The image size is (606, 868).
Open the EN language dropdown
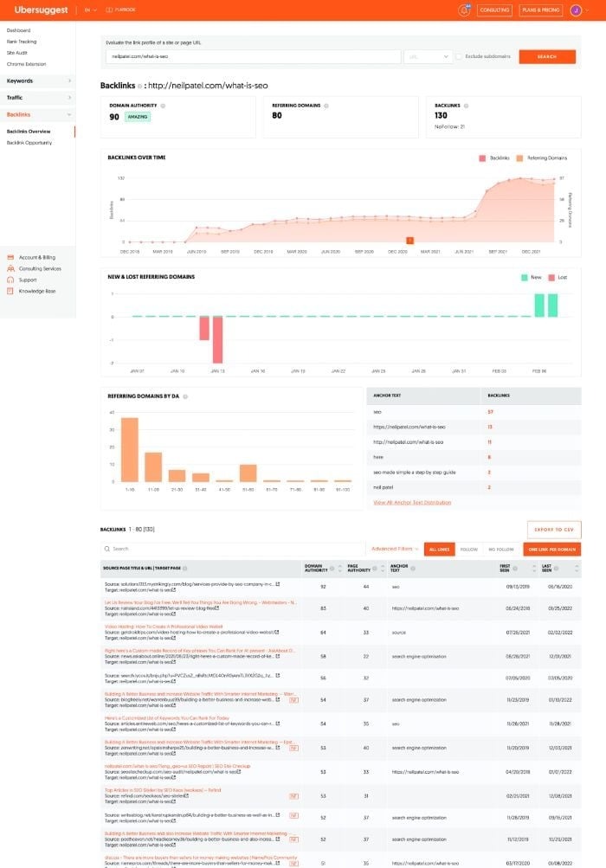pos(90,10)
